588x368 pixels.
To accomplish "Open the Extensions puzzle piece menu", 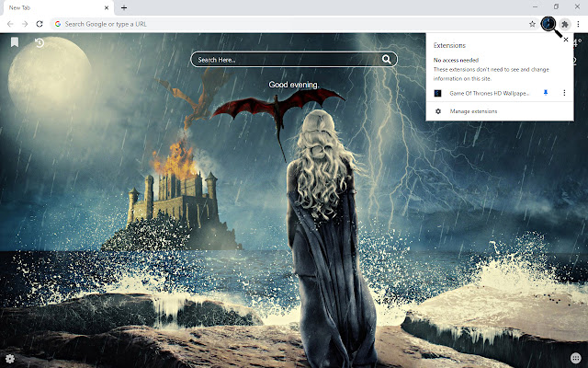I will tap(564, 25).
